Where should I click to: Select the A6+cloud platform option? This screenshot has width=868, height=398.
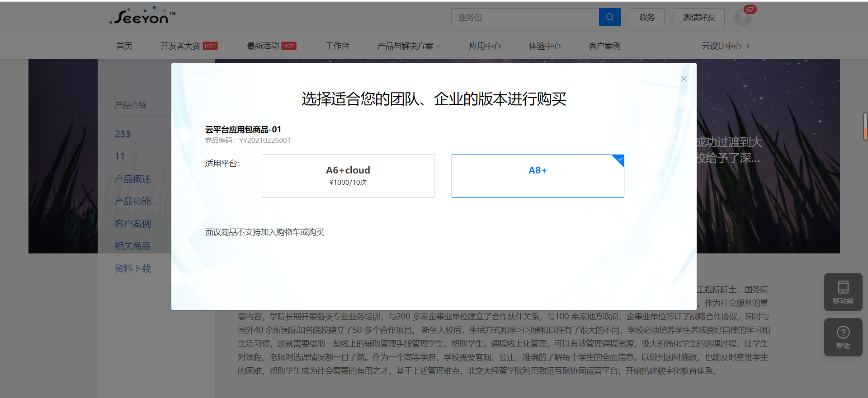pyautogui.click(x=348, y=176)
